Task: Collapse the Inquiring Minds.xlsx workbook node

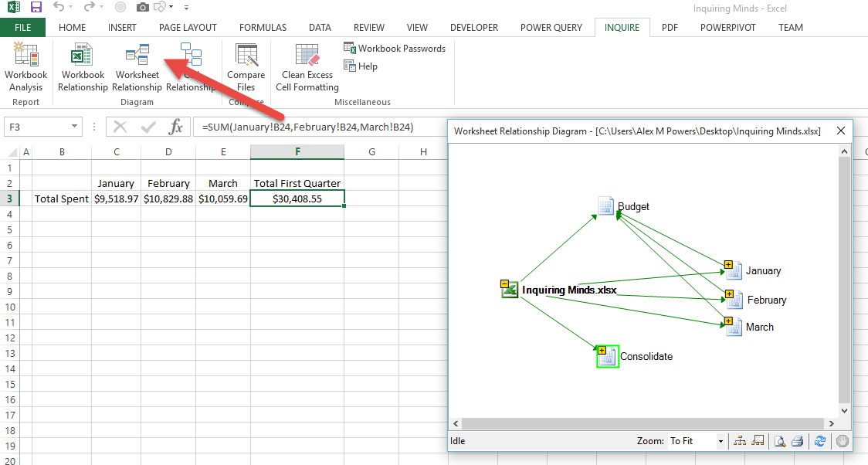Action: pos(504,284)
